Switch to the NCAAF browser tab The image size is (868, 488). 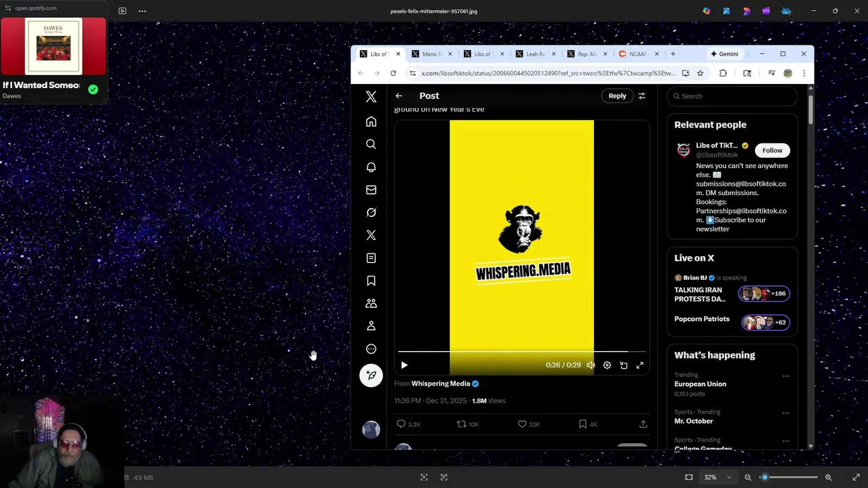click(x=638, y=54)
